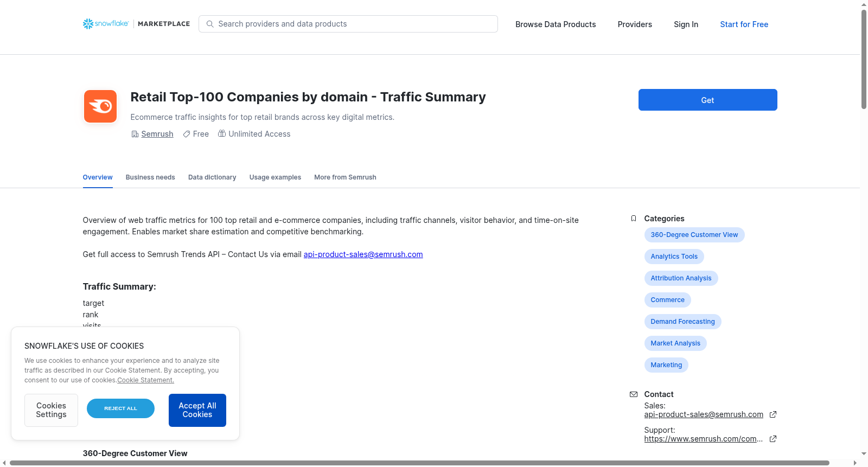Click the Contact envelope icon
The image size is (868, 467).
[x=634, y=394]
